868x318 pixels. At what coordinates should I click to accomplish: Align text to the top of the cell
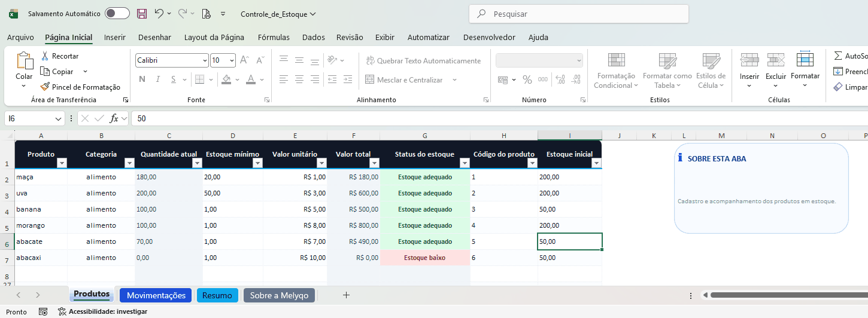click(x=283, y=59)
